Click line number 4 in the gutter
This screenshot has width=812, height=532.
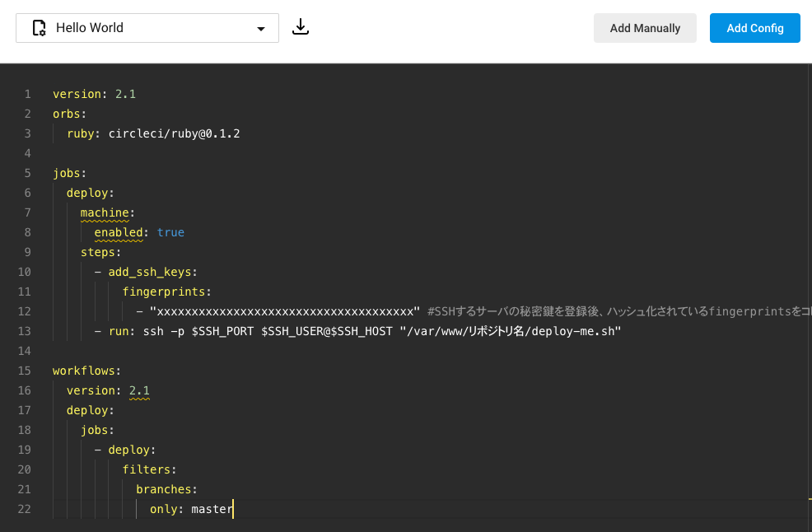[x=27, y=153]
